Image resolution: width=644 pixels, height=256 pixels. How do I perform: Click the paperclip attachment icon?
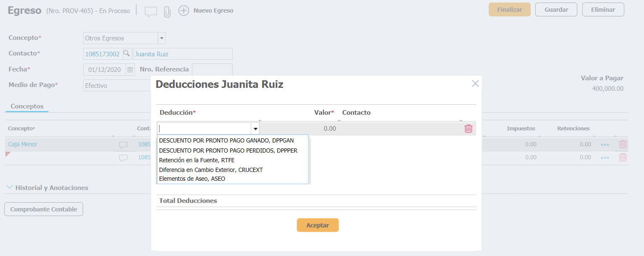pyautogui.click(x=167, y=11)
